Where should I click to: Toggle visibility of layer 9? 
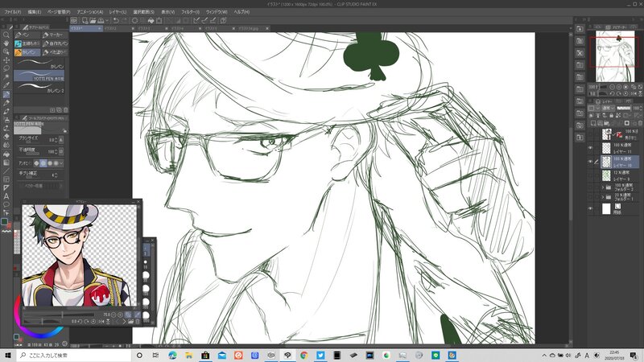click(590, 175)
